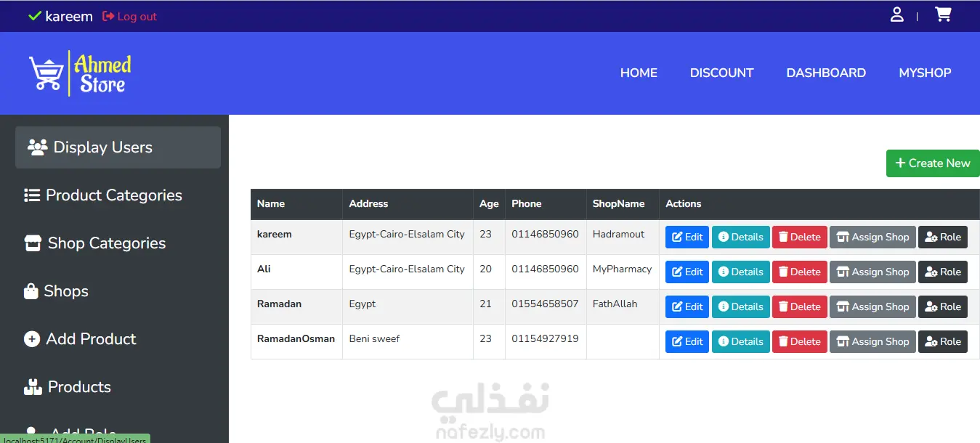Click the user profile icon in top bar
Screen dimensions: 980x443
coord(897,15)
